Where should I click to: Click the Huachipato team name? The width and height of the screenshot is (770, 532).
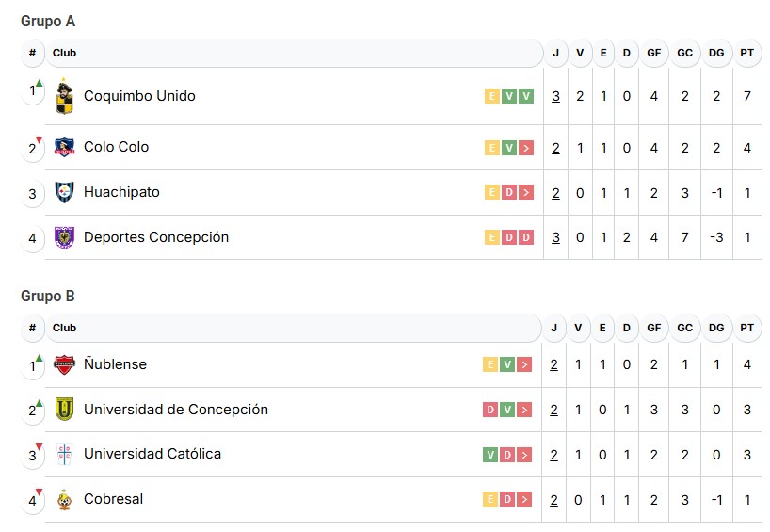pyautogui.click(x=121, y=192)
